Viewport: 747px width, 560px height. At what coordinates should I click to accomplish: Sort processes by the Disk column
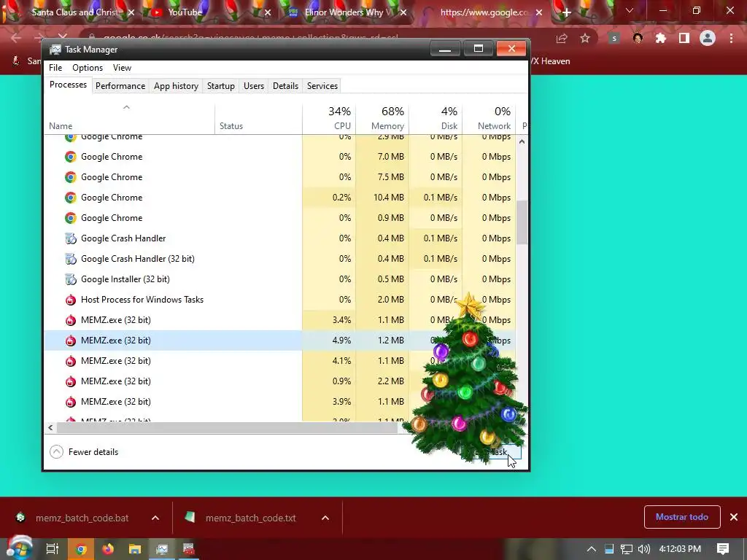[x=436, y=118]
